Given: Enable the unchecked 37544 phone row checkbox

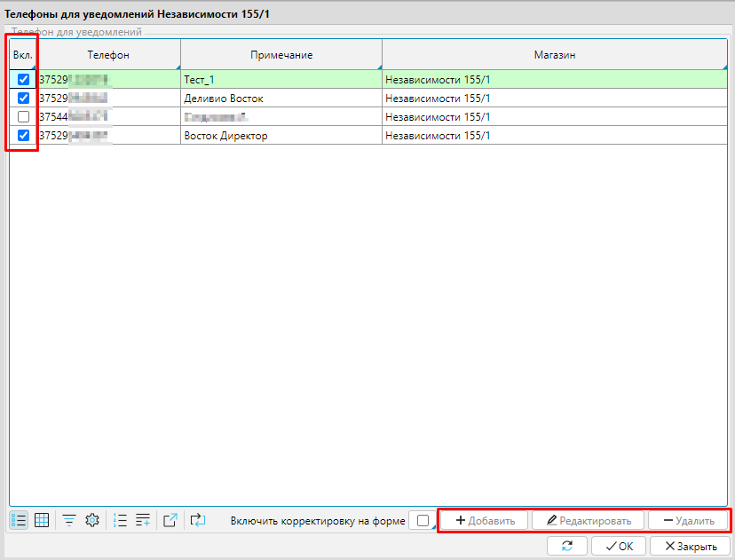Looking at the screenshot, I should pyautogui.click(x=24, y=117).
